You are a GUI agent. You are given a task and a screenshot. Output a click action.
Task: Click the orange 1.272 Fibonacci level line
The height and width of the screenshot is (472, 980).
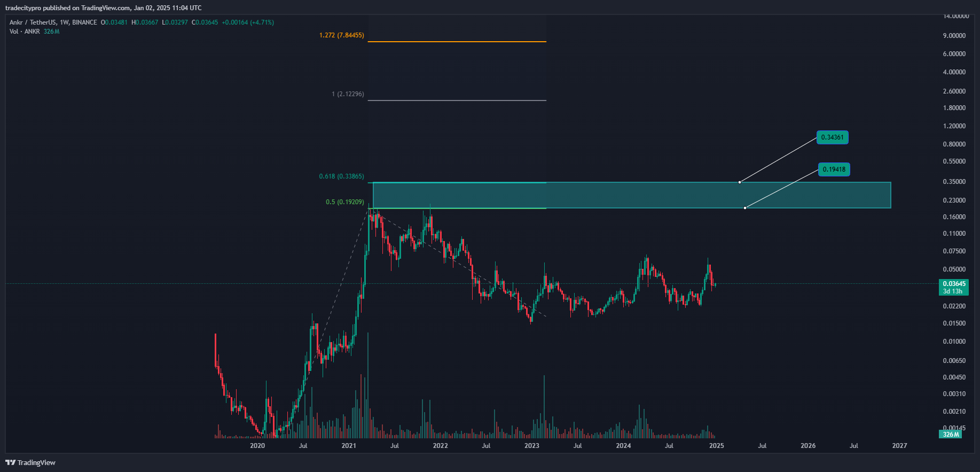pos(457,41)
